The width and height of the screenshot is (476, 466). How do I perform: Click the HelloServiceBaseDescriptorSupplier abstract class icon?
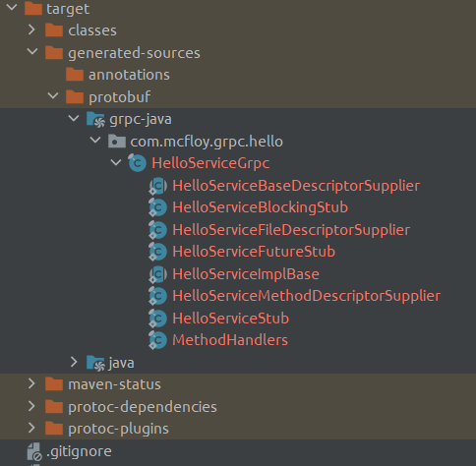click(x=157, y=186)
